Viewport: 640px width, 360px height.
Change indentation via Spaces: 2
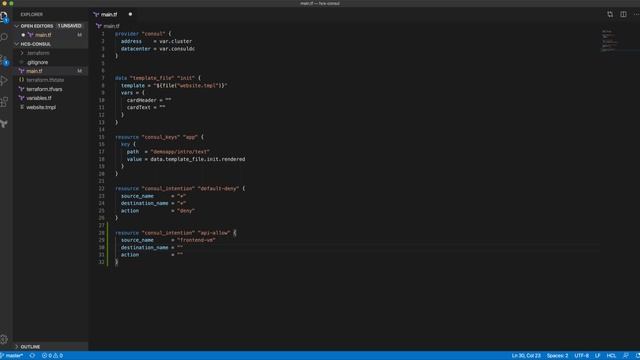[557, 356]
